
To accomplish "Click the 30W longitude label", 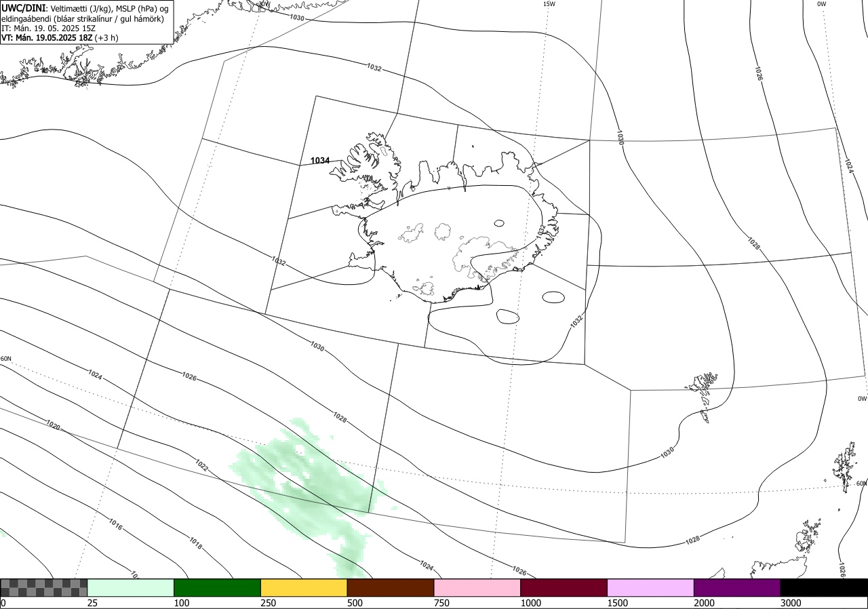I will 264,4.
